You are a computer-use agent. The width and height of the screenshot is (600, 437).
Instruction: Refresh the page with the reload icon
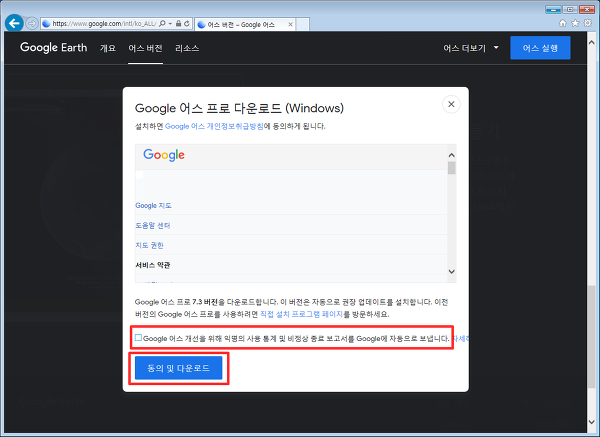click(187, 24)
